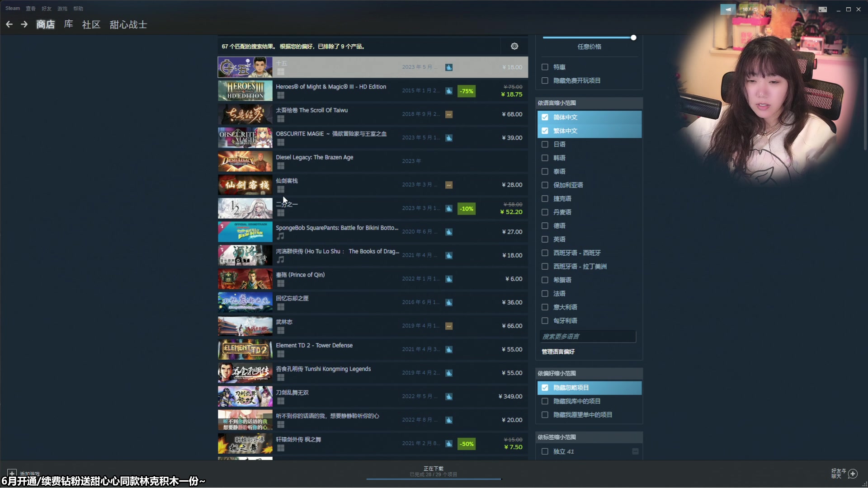Open the 查看 menu
Screen dimensions: 868x488
[x=31, y=9]
